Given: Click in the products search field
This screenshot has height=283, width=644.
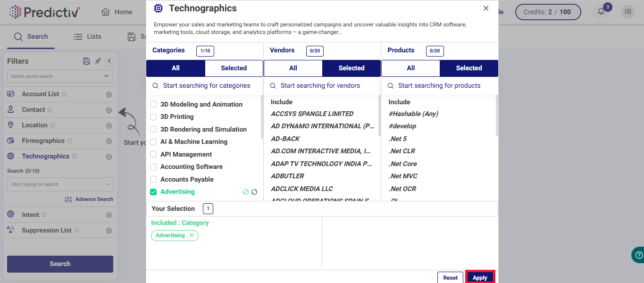Looking at the screenshot, I should 440,86.
